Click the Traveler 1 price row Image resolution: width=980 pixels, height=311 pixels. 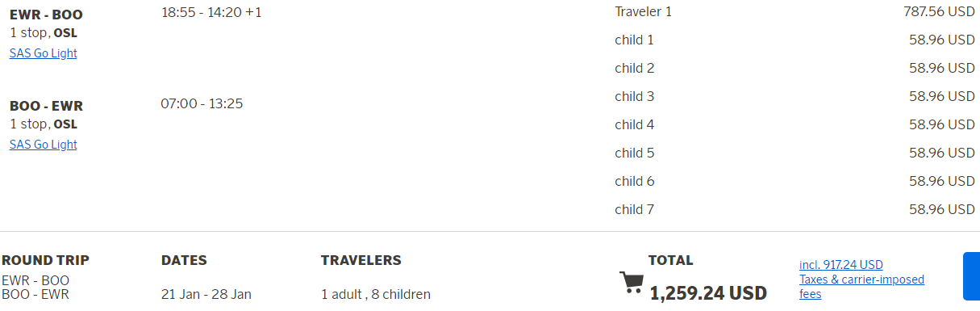[794, 11]
